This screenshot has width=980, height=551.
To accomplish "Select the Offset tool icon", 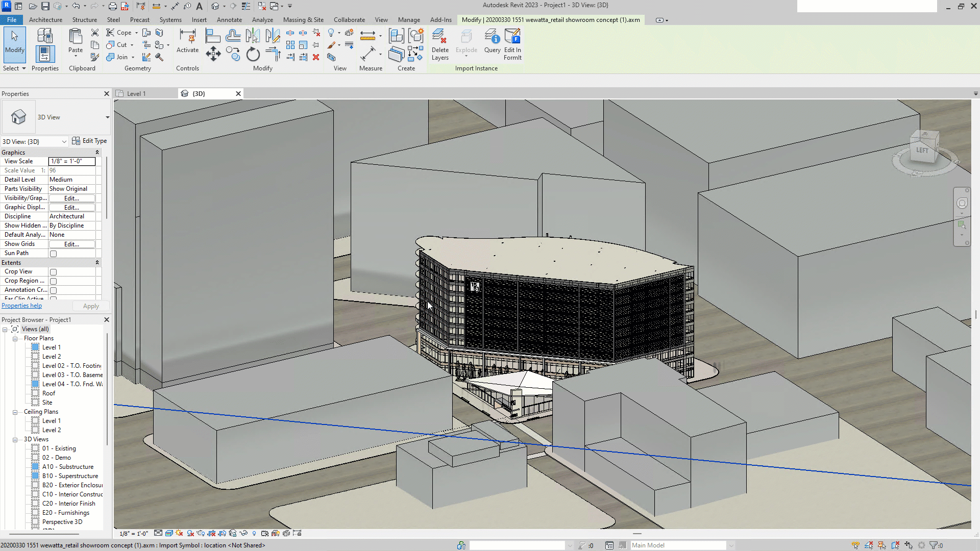I will pyautogui.click(x=233, y=36).
